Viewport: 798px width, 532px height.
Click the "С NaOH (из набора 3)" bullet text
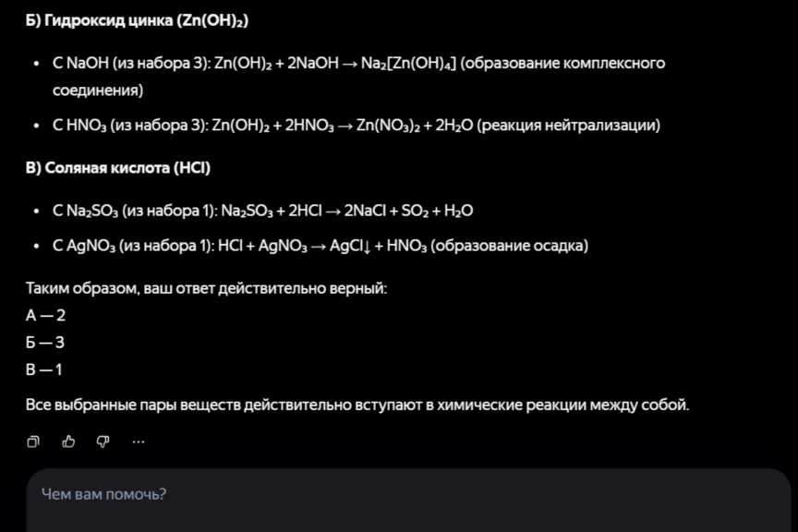tap(129, 63)
